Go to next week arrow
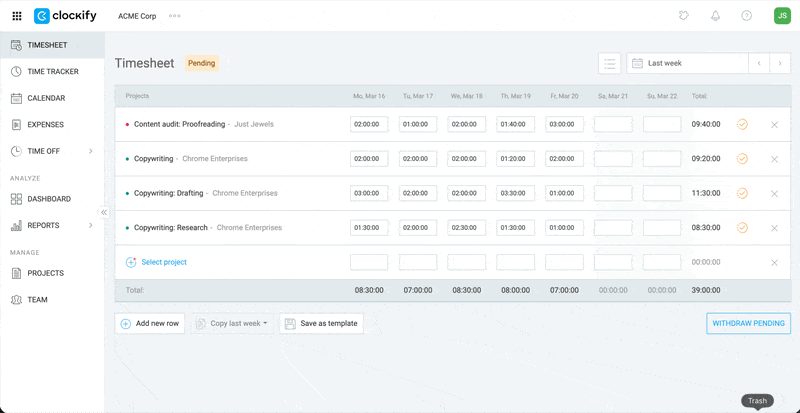 pos(780,63)
